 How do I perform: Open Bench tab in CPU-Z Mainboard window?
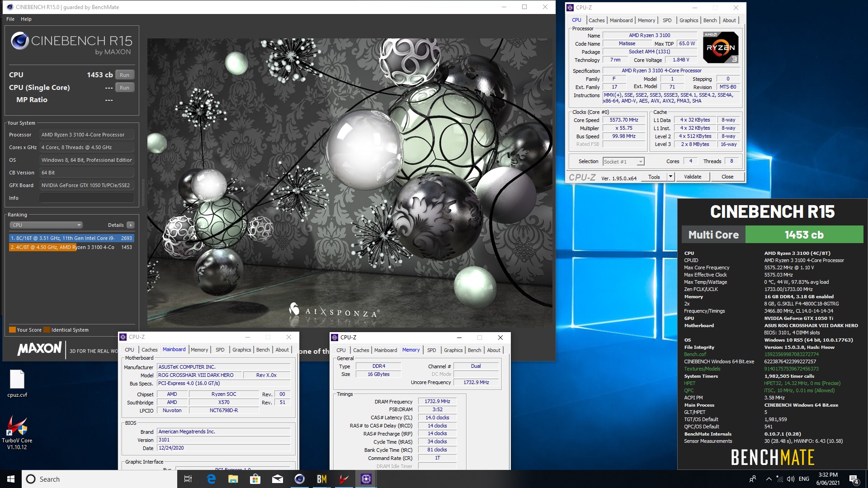(263, 350)
